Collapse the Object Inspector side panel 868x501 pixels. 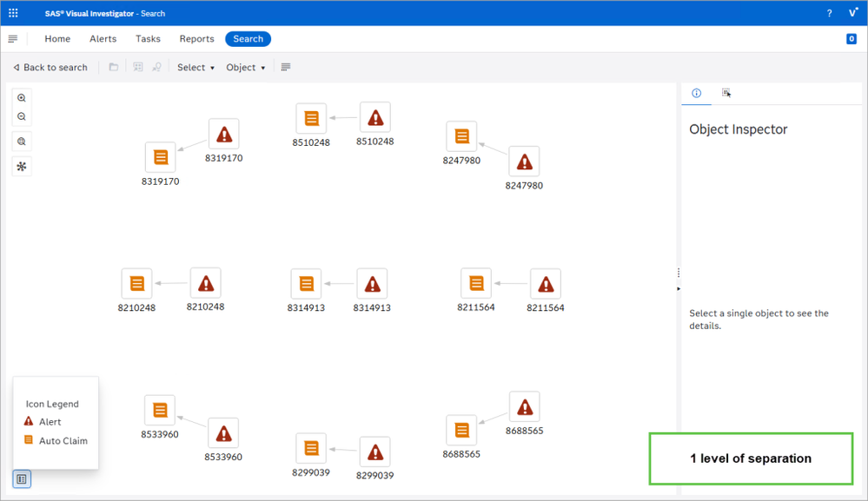pos(678,288)
